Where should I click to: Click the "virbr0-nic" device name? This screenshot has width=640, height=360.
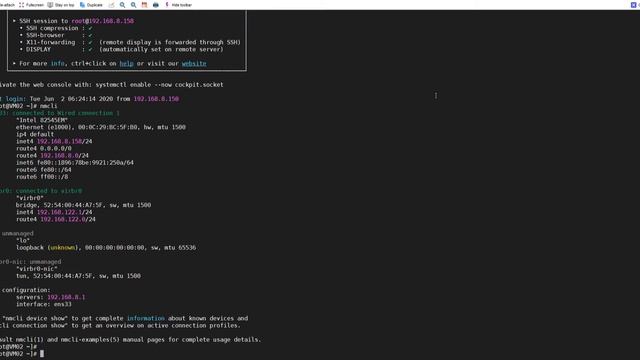pyautogui.click(x=37, y=269)
